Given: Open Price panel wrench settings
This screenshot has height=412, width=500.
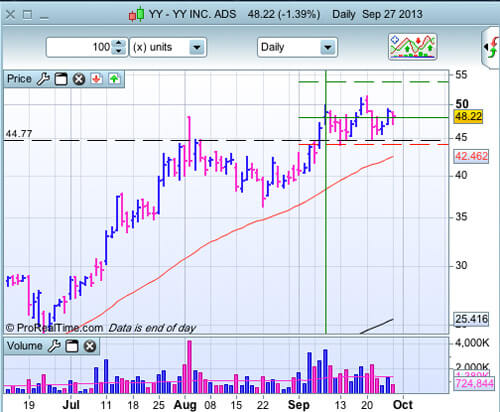Looking at the screenshot, I should pyautogui.click(x=43, y=79).
